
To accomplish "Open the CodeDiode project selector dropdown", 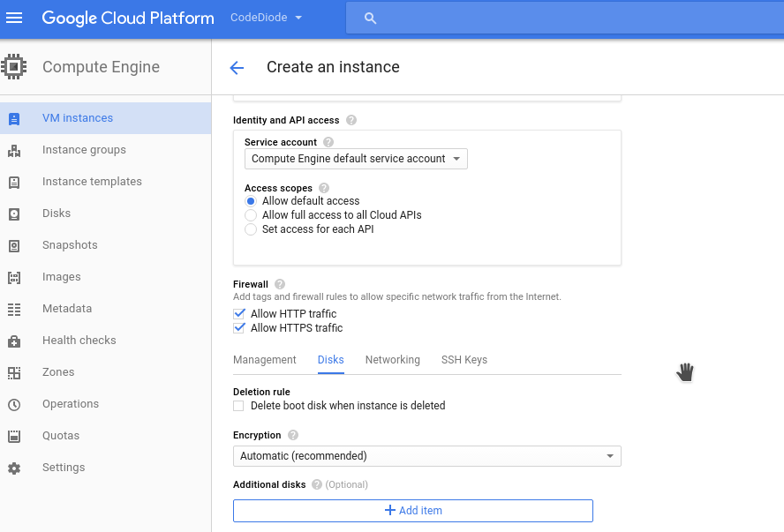I will (266, 18).
